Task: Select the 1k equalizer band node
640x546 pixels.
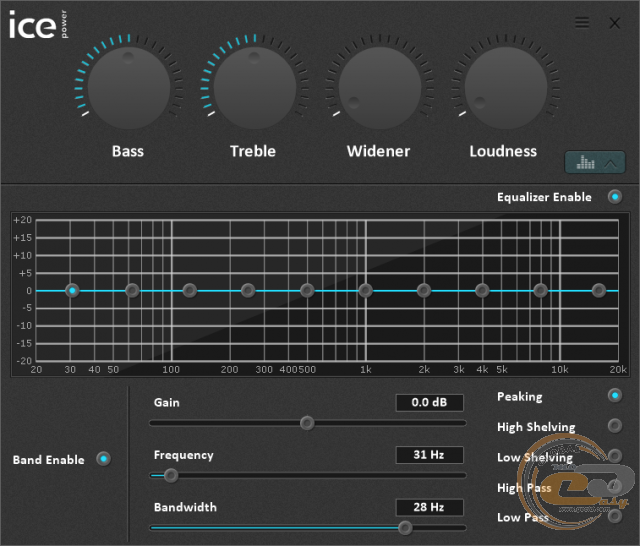Action: coord(365,291)
